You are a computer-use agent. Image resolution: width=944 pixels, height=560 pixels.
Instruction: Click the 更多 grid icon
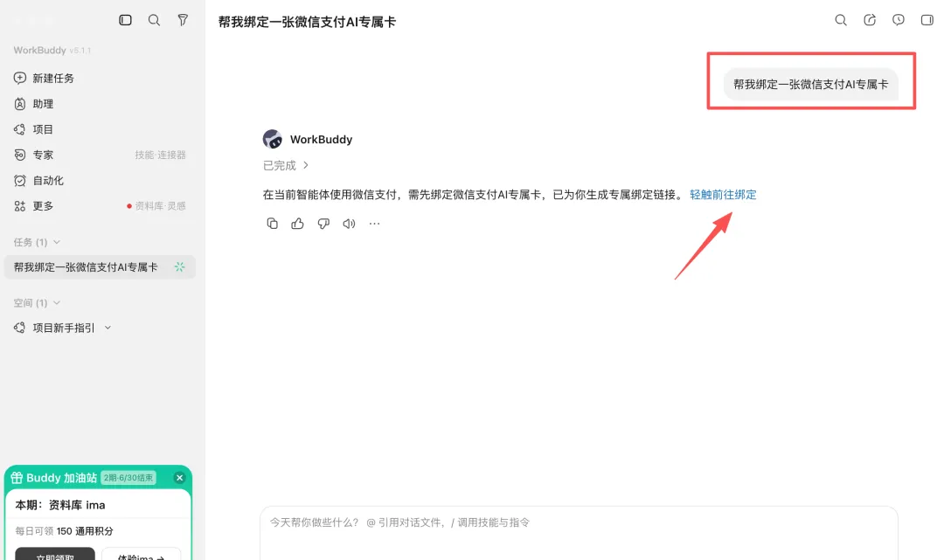20,206
